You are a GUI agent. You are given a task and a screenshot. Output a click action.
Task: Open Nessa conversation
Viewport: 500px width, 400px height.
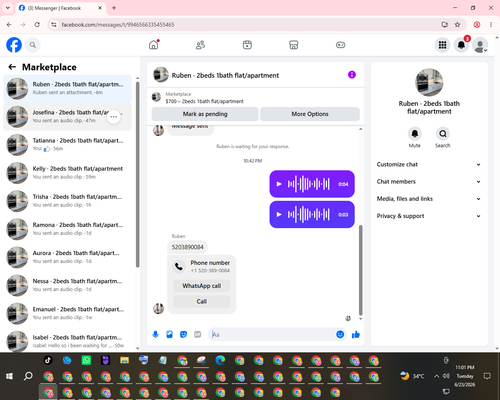67,285
